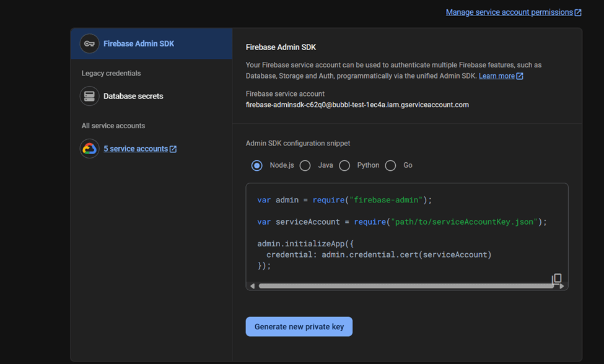
Task: Switch to the Firebase Admin SDK section
Action: pyautogui.click(x=139, y=43)
